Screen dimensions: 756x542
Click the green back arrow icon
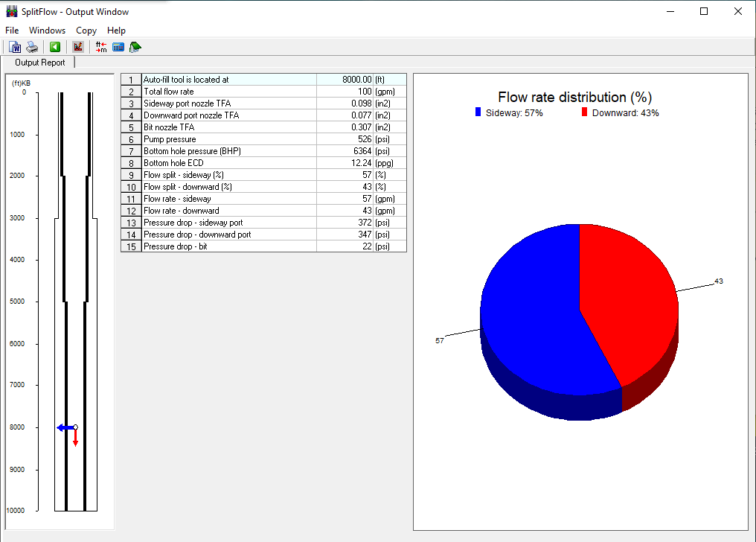[55, 47]
